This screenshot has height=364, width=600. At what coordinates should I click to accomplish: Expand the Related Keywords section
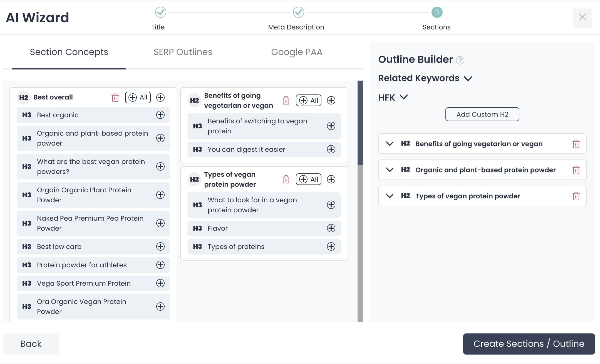pos(468,78)
